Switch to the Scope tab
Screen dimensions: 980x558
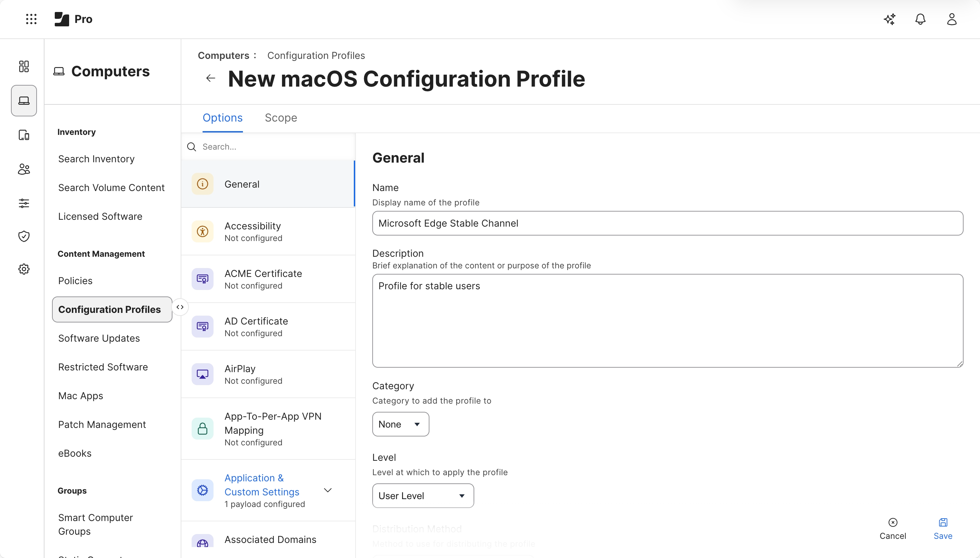pyautogui.click(x=281, y=118)
